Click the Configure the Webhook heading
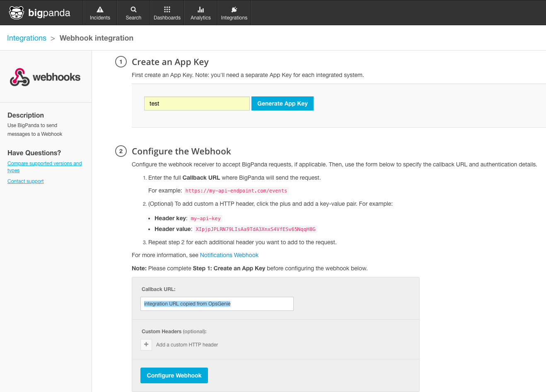546x392 pixels. coord(181,152)
